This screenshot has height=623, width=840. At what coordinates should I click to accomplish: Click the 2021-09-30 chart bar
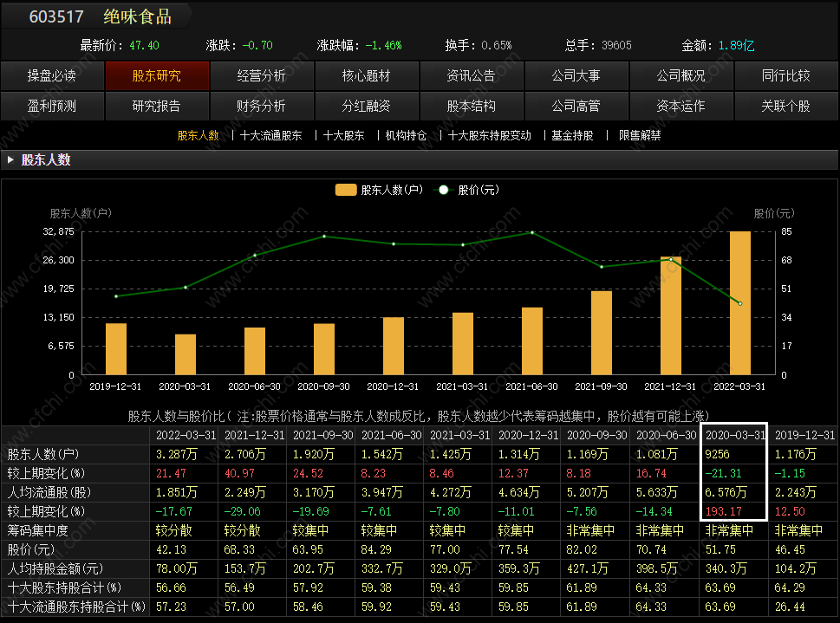click(x=602, y=333)
